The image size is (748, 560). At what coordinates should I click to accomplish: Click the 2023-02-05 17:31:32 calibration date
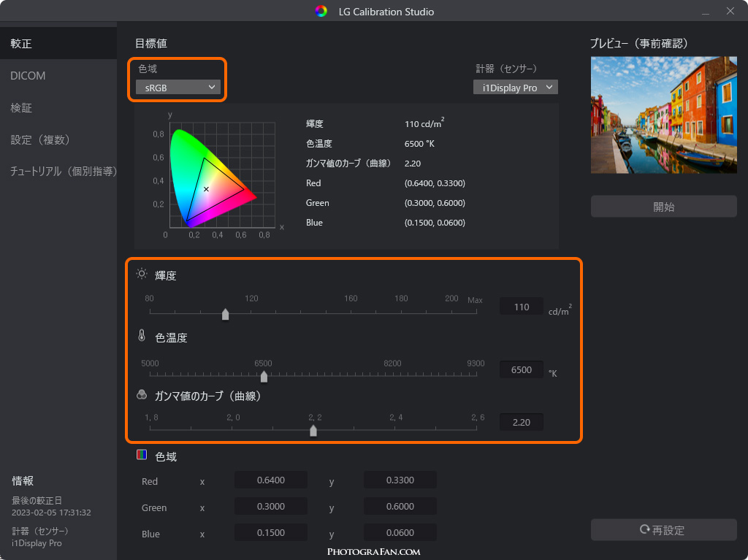[x=51, y=513]
